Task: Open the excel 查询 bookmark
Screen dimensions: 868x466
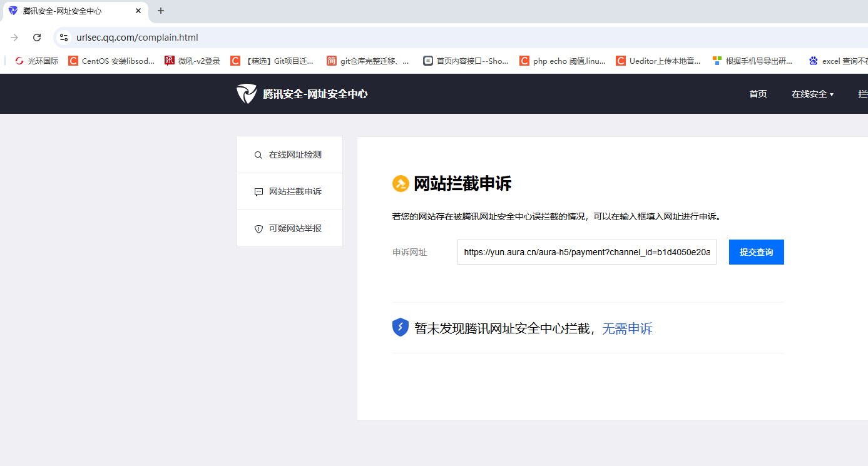Action: coord(838,61)
